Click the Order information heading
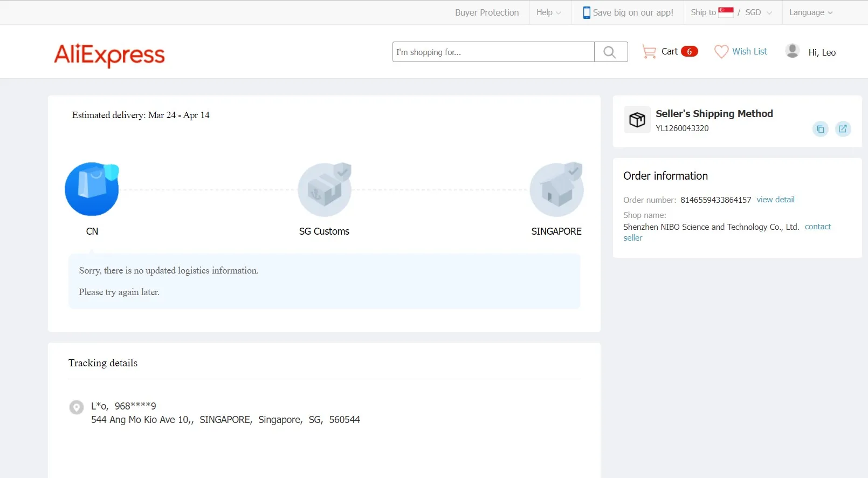The image size is (868, 478). (665, 176)
